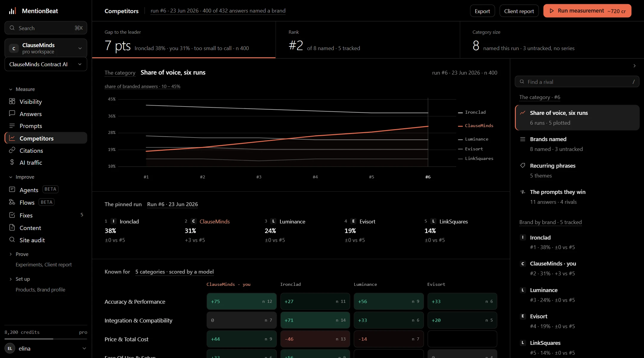Click the Evisort 'E' badge under Brand by brand
Image resolution: width=644 pixels, height=358 pixels.
pos(523,316)
